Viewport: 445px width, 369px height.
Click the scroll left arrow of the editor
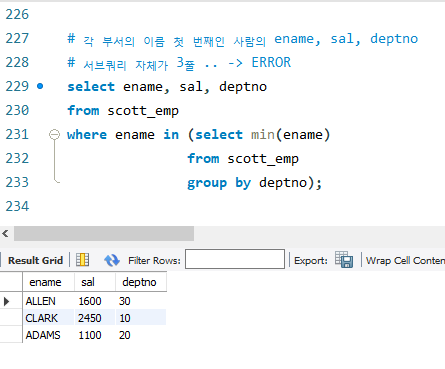coord(5,233)
